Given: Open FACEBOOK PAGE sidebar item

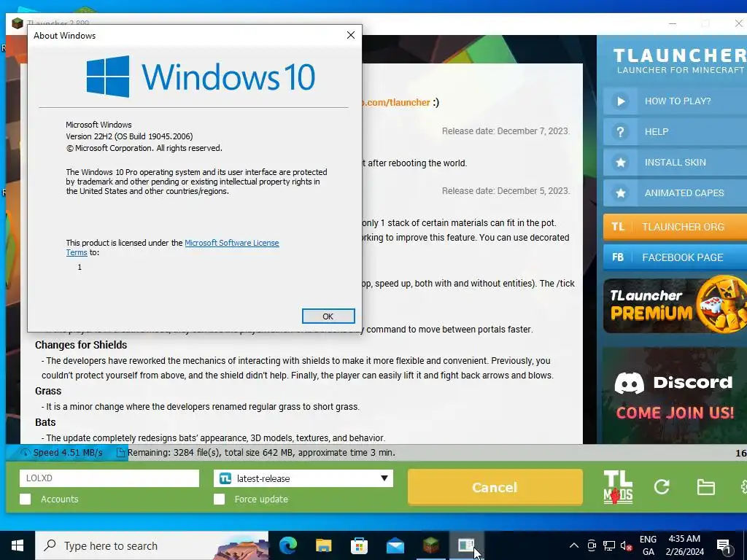Looking at the screenshot, I should tap(675, 257).
